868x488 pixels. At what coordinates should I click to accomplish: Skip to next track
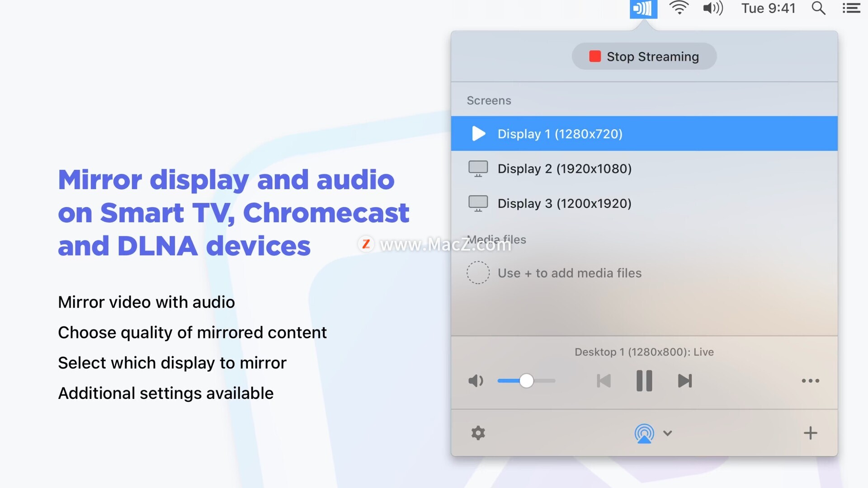(685, 381)
